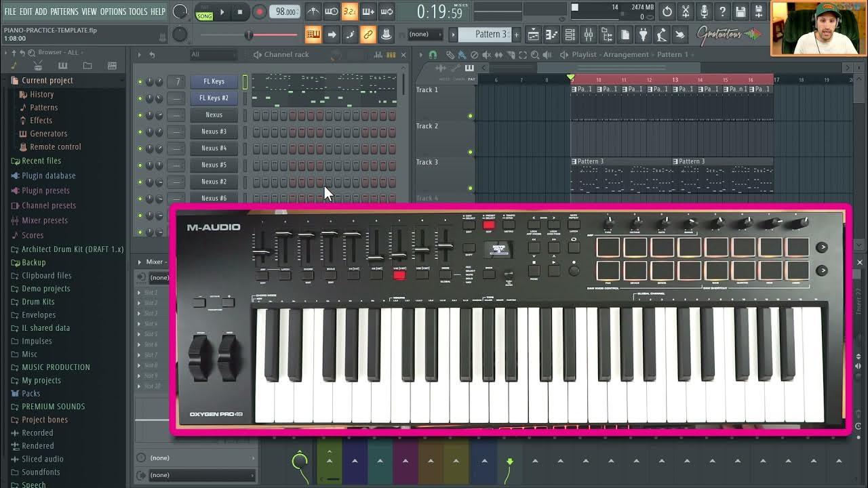Click the add new pattern plus button
This screenshot has width=868, height=488.
[516, 35]
